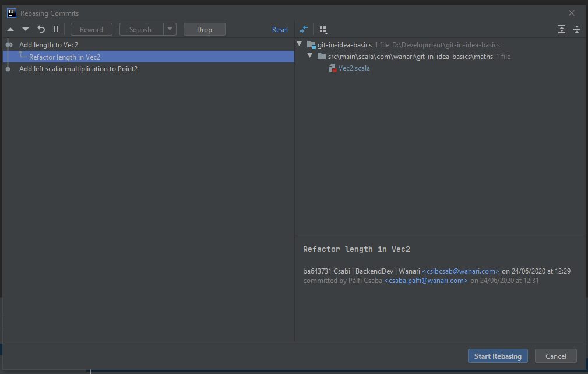The height and width of the screenshot is (374, 588).
Task: Click the undo arrow icon in toolbar
Action: click(41, 29)
